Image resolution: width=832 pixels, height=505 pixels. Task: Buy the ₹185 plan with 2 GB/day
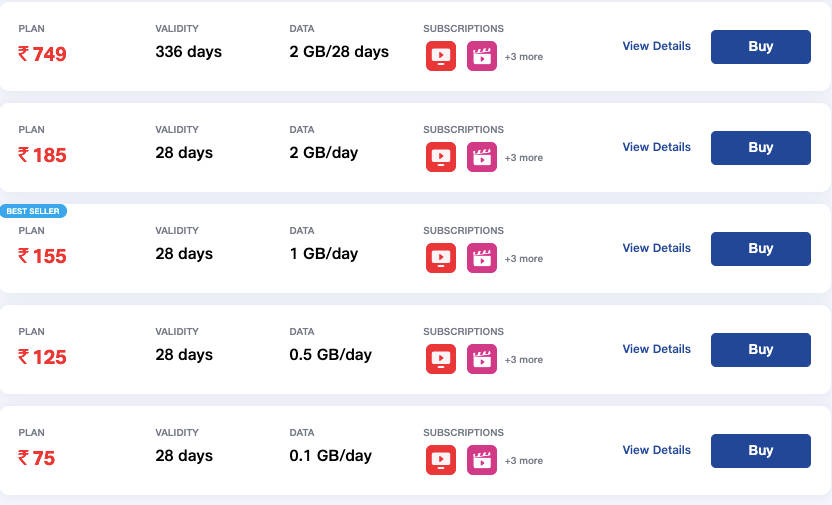pos(760,148)
